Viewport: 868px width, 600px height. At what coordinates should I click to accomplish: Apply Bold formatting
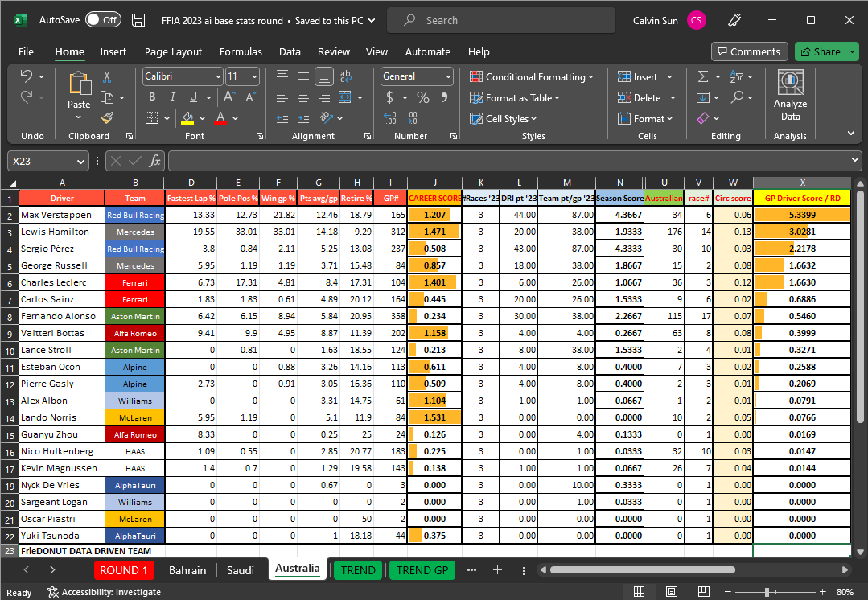[152, 97]
